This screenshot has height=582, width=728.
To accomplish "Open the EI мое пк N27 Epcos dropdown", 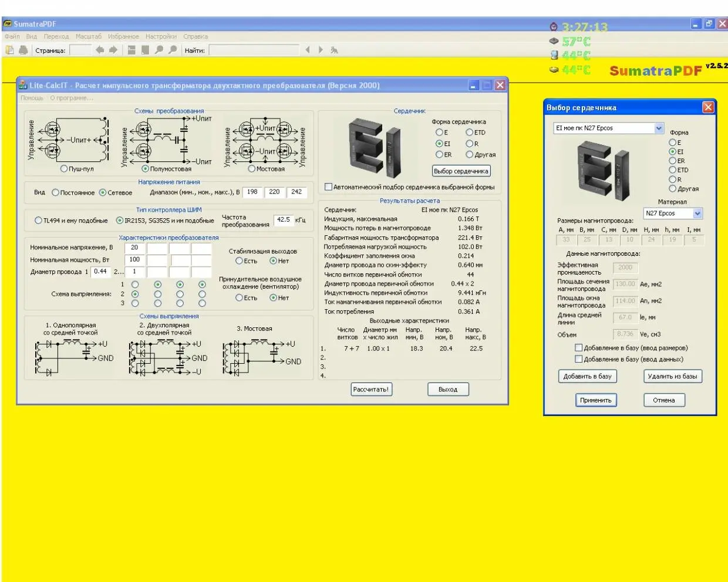I will pyautogui.click(x=659, y=128).
